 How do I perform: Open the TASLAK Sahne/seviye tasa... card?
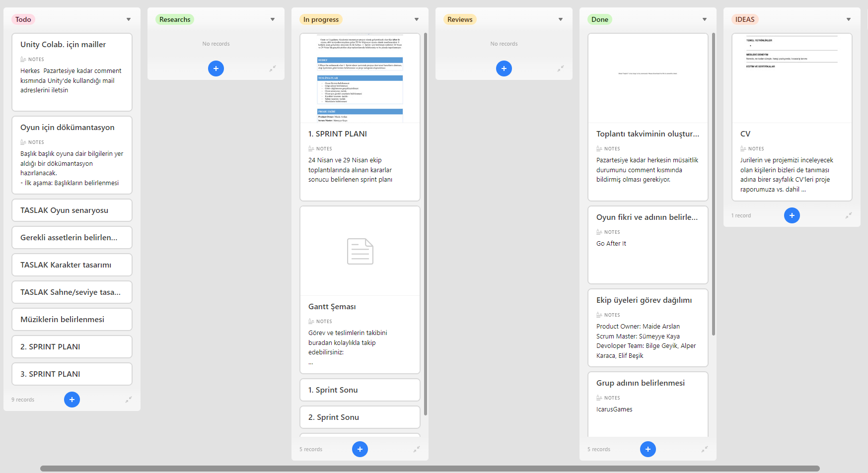[72, 292]
